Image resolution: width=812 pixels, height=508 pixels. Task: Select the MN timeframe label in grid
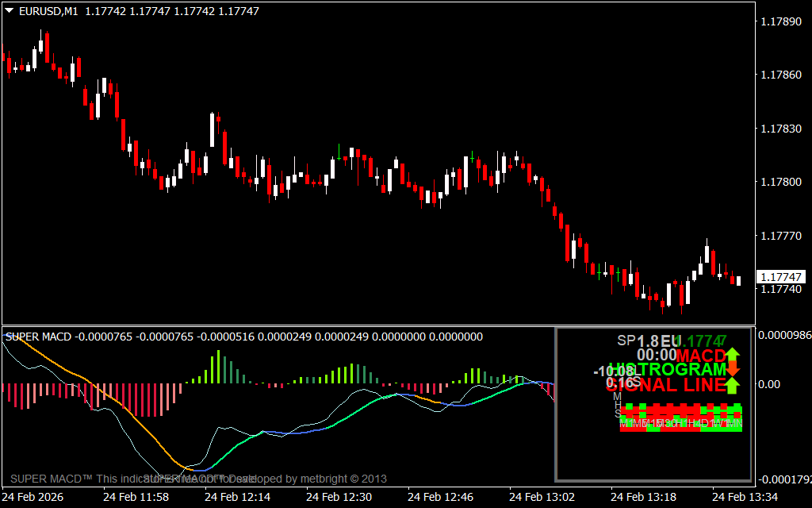coord(736,424)
